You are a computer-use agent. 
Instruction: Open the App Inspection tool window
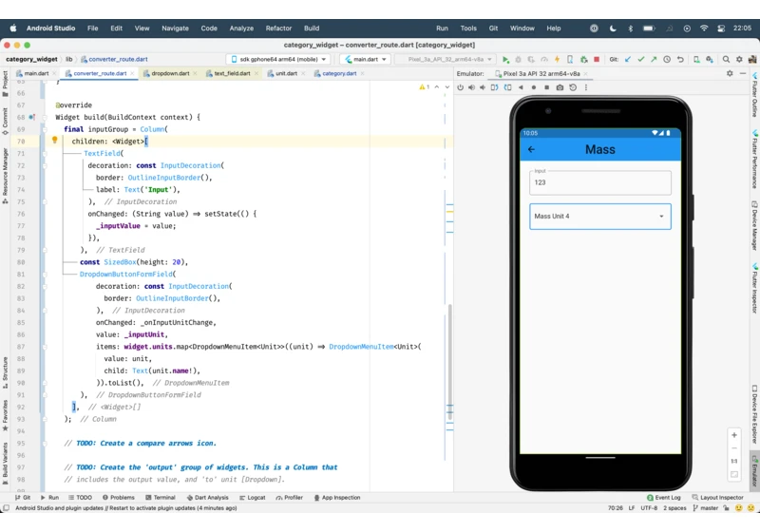(337, 498)
